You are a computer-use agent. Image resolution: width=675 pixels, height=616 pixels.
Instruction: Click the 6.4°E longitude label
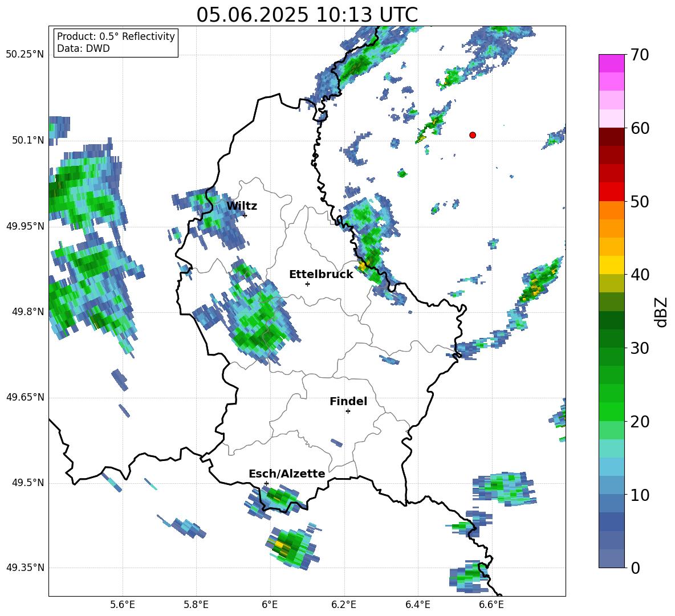tap(417, 605)
